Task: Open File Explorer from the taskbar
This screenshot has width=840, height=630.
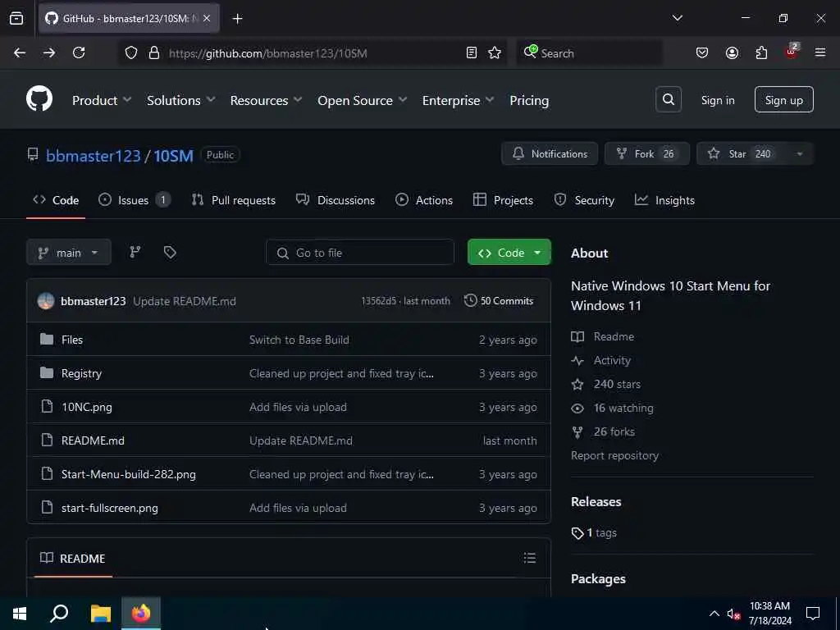Action: [100, 614]
